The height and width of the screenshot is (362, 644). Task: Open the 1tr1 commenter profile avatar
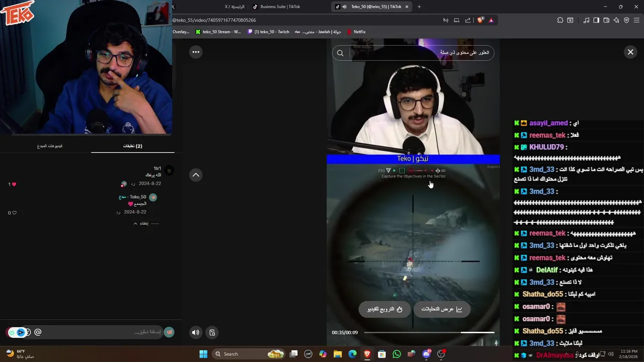[x=169, y=171]
